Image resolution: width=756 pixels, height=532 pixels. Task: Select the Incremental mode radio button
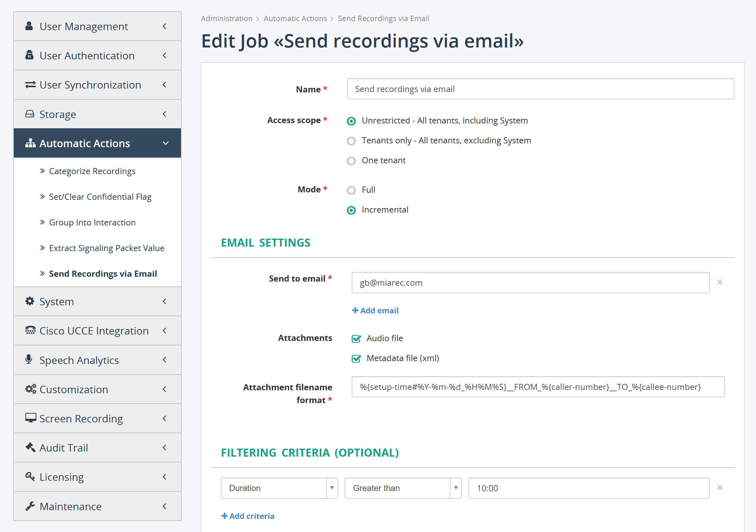click(x=351, y=210)
